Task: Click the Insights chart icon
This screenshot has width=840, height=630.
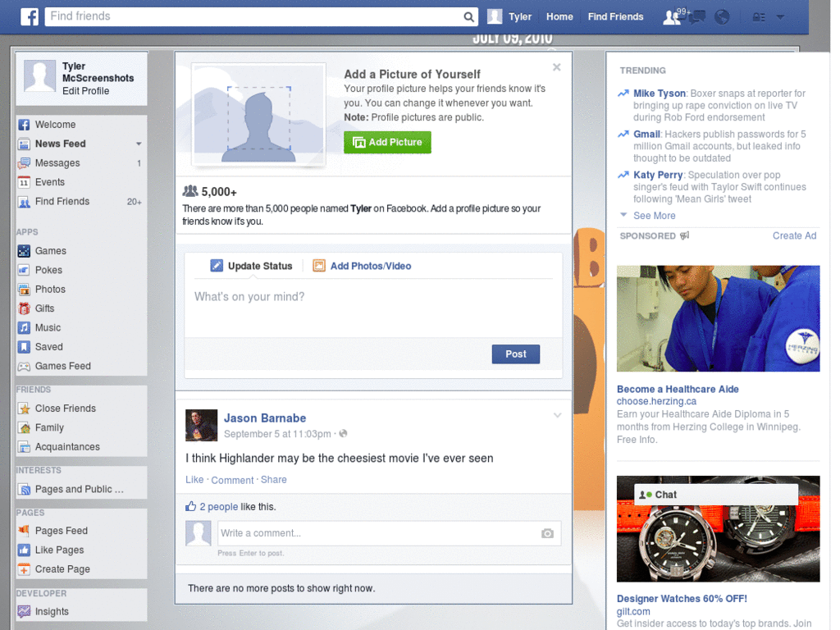Action: (24, 612)
